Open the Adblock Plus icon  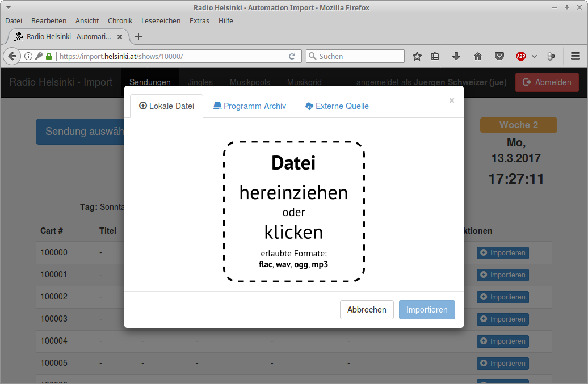point(520,56)
